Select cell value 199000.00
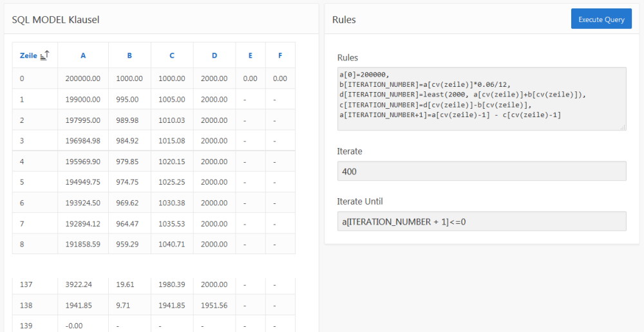 click(83, 99)
